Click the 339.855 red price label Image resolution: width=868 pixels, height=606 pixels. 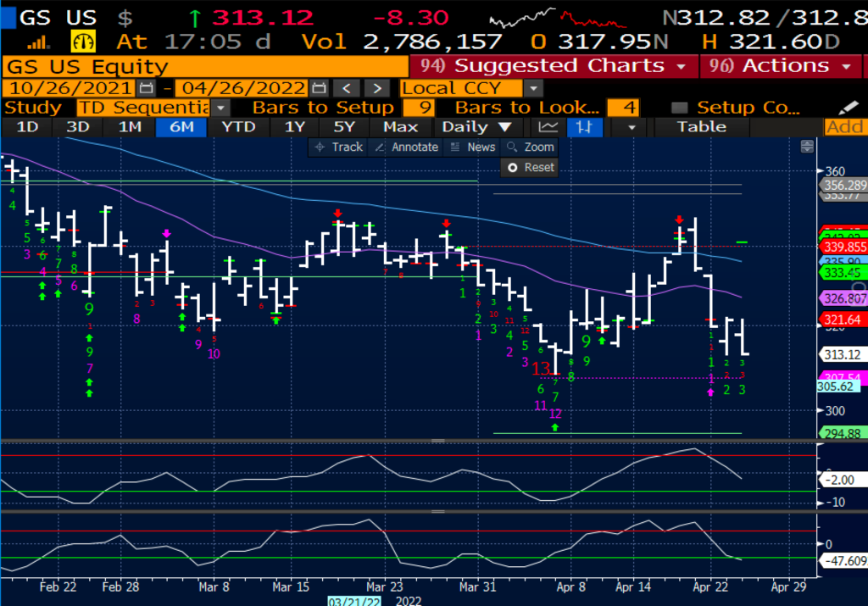[843, 247]
